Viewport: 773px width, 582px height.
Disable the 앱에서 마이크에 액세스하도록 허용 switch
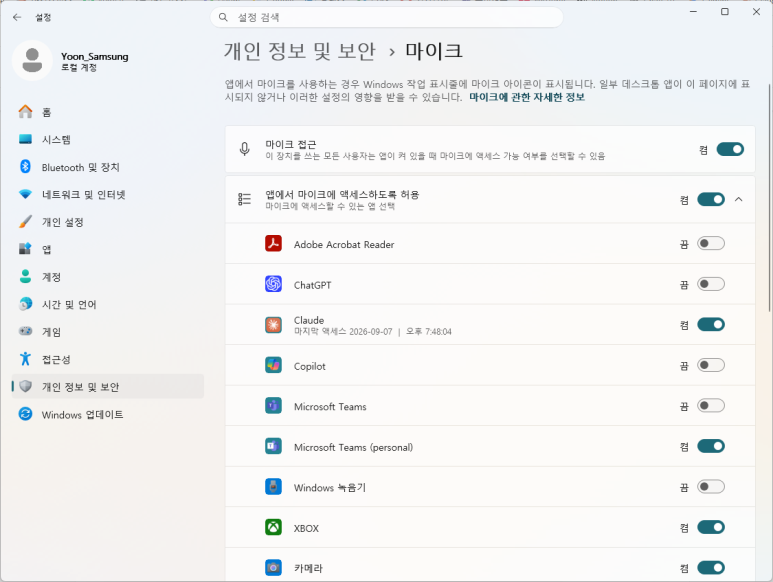pos(711,199)
